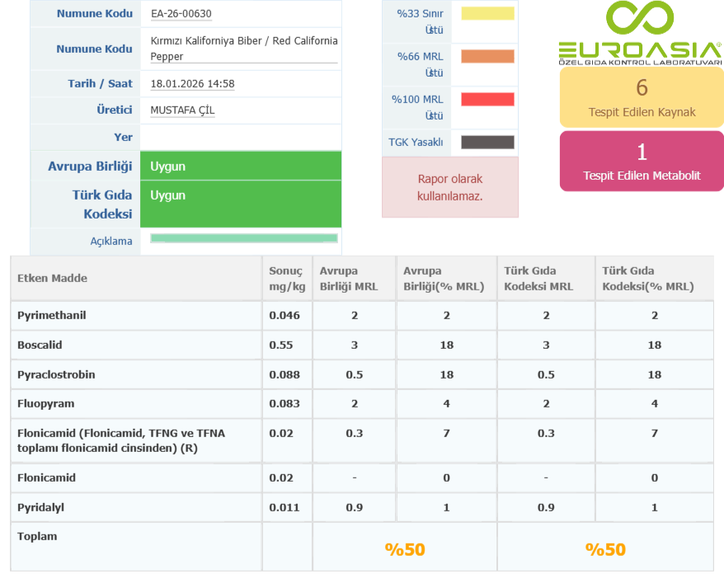Select the dark TGK Yasaklı swatch
The width and height of the screenshot is (724, 588).
click(487, 143)
